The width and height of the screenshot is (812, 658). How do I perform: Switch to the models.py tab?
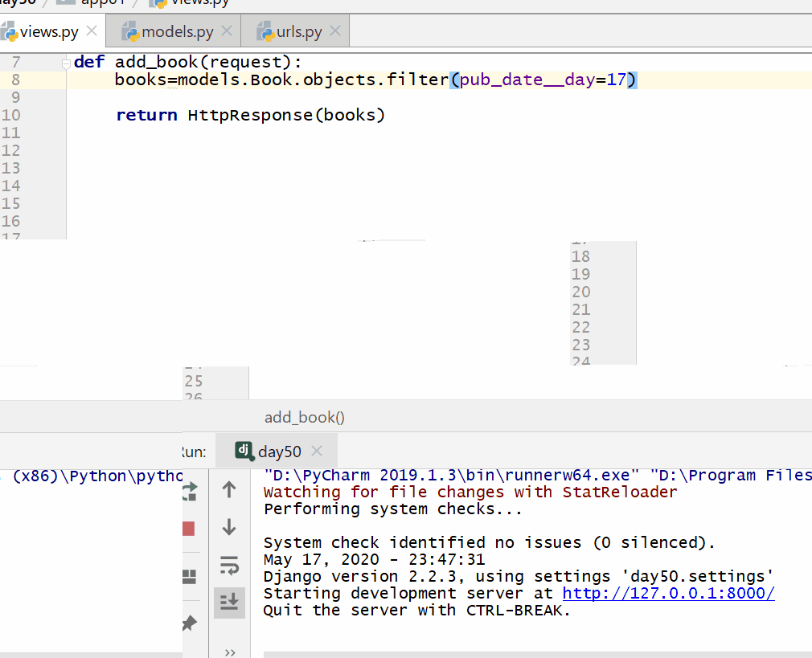click(x=177, y=32)
